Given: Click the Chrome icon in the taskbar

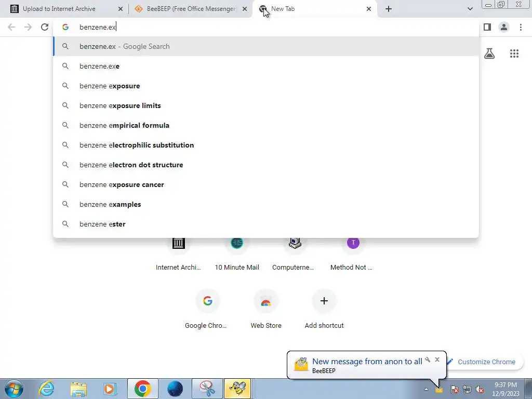Looking at the screenshot, I should point(142,389).
